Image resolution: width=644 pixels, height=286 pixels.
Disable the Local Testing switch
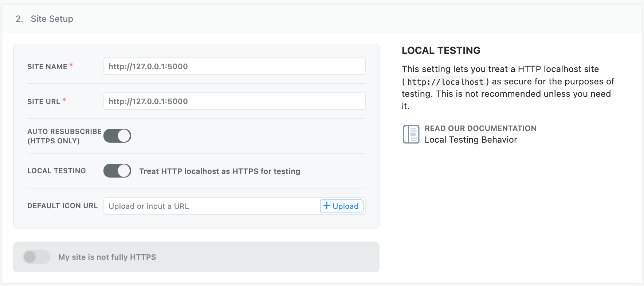point(117,171)
